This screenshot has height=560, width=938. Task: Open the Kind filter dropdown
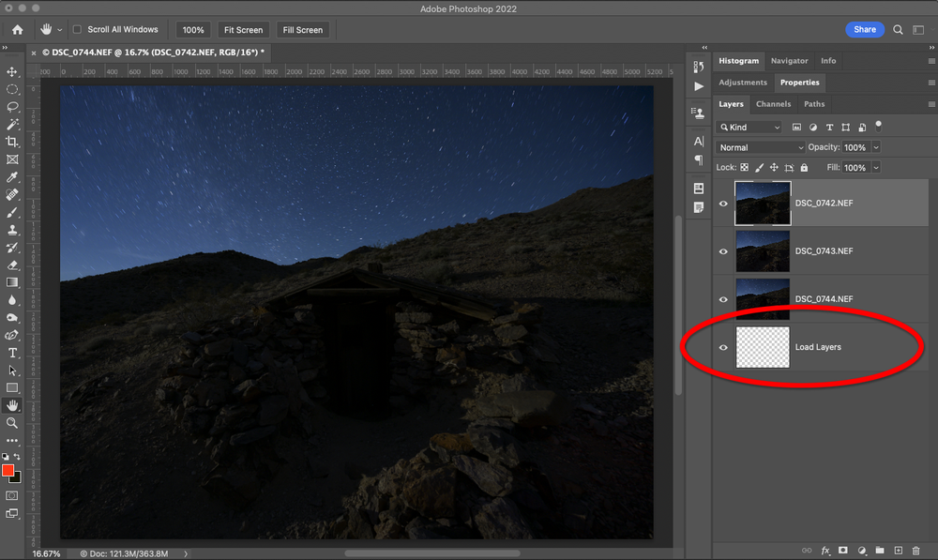click(749, 127)
